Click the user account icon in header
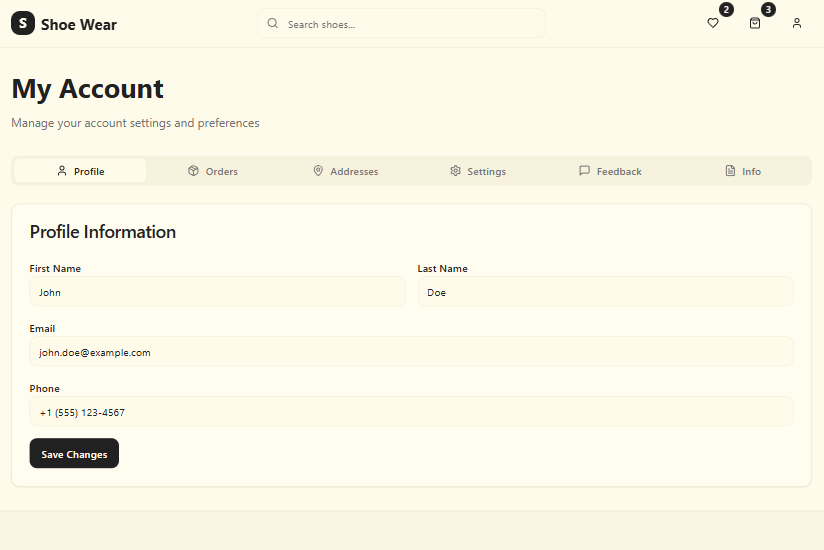Viewport: 824px width, 550px height. (x=797, y=23)
